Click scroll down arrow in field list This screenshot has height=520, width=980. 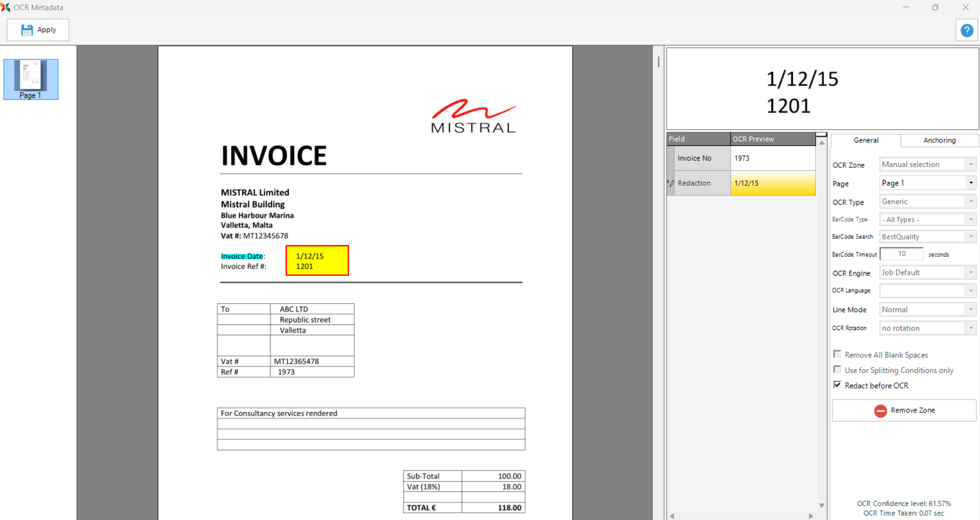(x=821, y=505)
